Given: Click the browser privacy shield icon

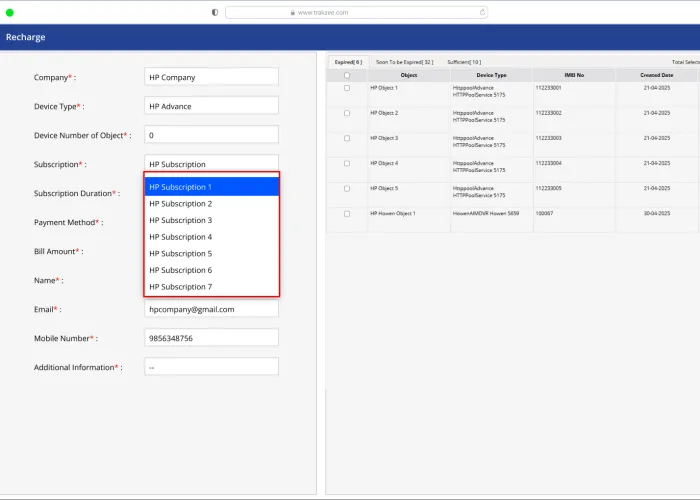Looking at the screenshot, I should pyautogui.click(x=214, y=12).
